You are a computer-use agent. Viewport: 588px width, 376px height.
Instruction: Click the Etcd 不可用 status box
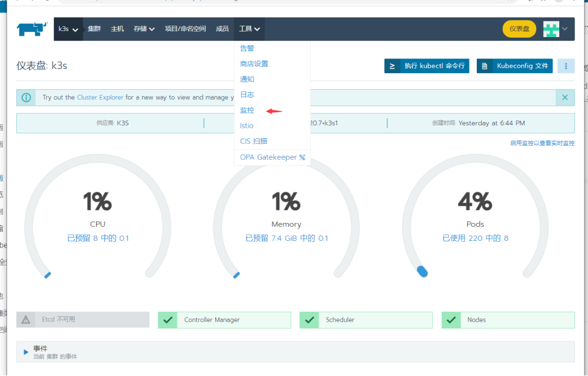pos(83,320)
